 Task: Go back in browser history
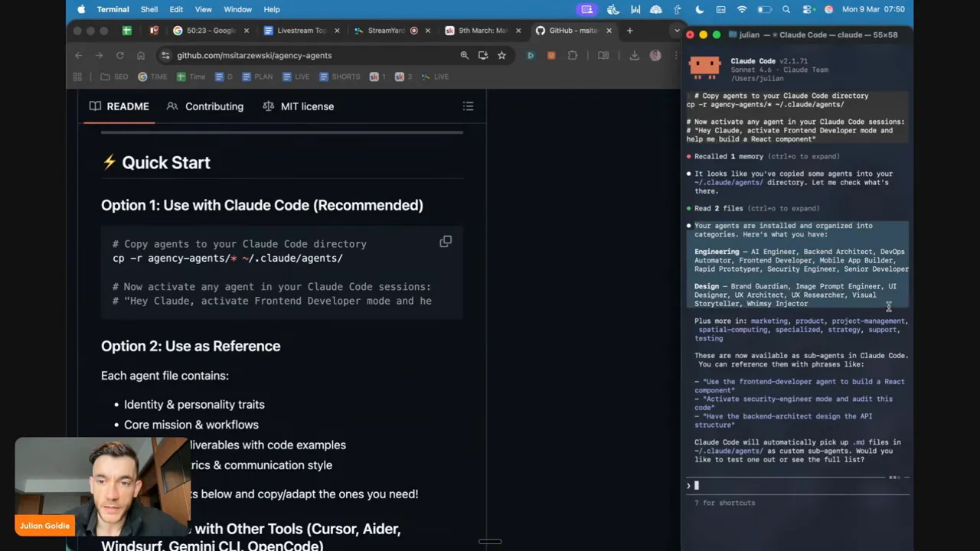(79, 55)
